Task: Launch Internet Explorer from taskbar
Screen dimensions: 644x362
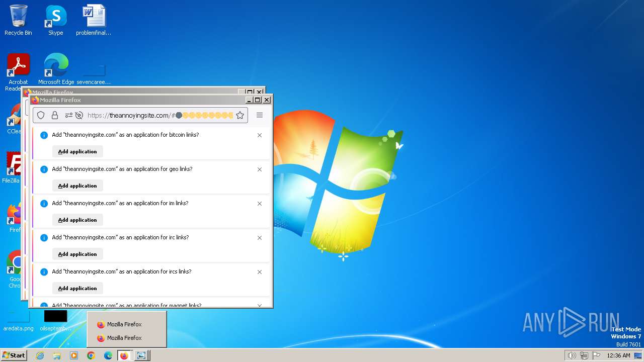Action: [x=40, y=355]
